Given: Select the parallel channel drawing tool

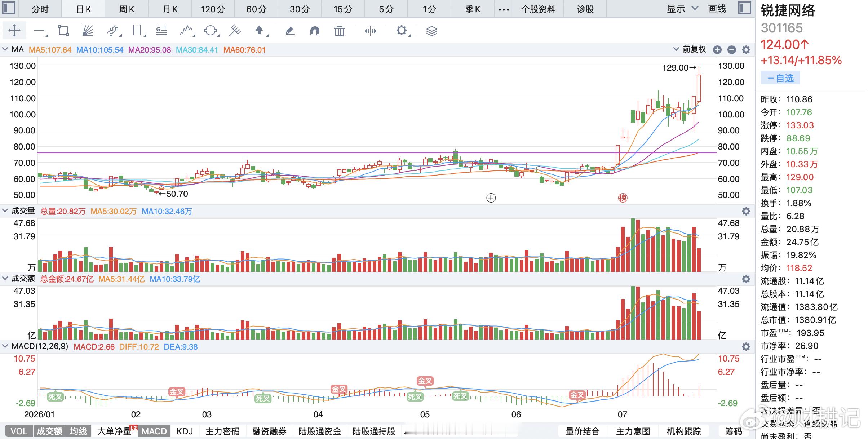Looking at the screenshot, I should pos(113,31).
